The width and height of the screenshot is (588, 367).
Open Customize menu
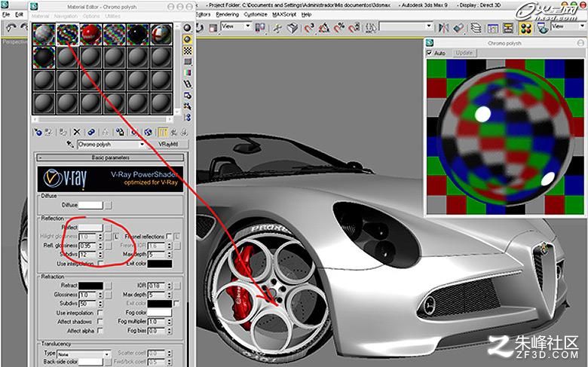pyautogui.click(x=256, y=14)
